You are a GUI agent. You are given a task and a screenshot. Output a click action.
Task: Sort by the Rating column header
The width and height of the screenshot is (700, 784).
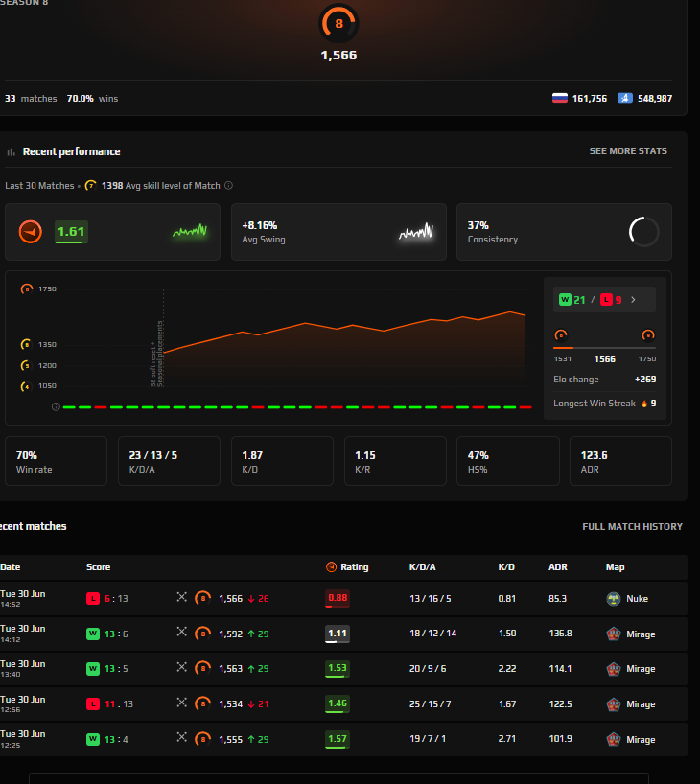(x=354, y=567)
